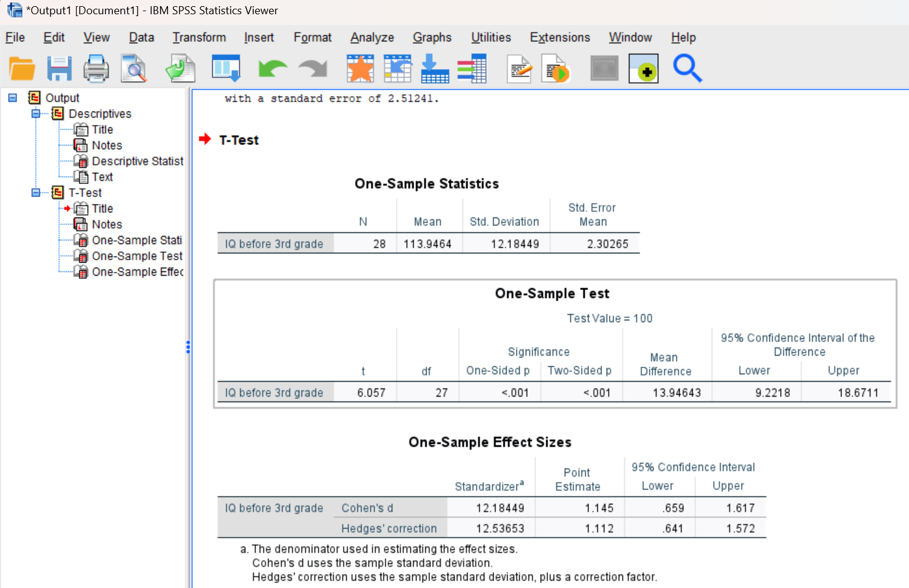This screenshot has width=909, height=588.
Task: Click the pane splitter handle dots
Action: (188, 347)
